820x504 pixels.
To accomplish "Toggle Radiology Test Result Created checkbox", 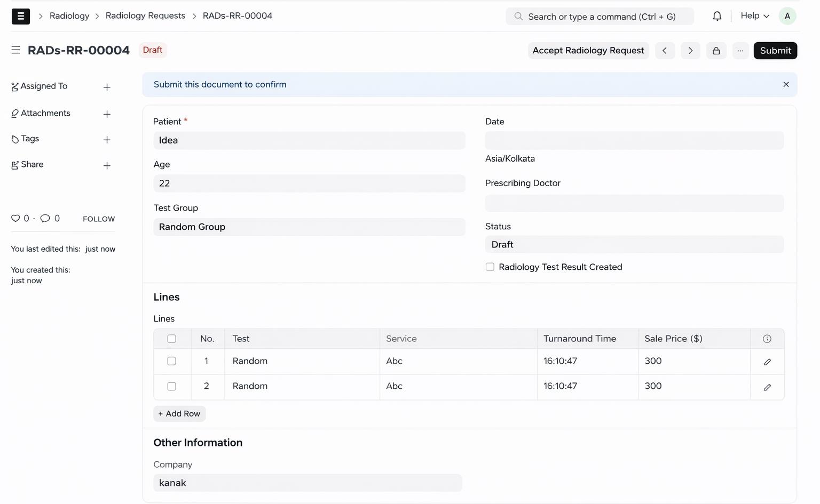I will point(490,267).
